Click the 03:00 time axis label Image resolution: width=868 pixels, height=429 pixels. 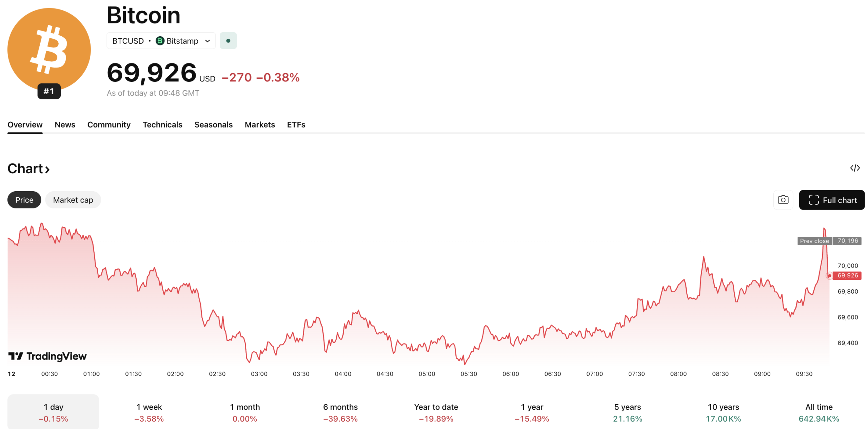(x=259, y=374)
